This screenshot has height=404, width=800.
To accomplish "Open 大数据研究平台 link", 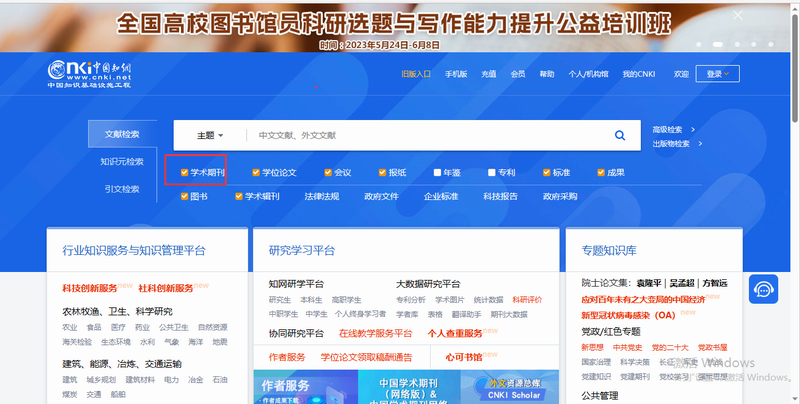I will point(428,284).
